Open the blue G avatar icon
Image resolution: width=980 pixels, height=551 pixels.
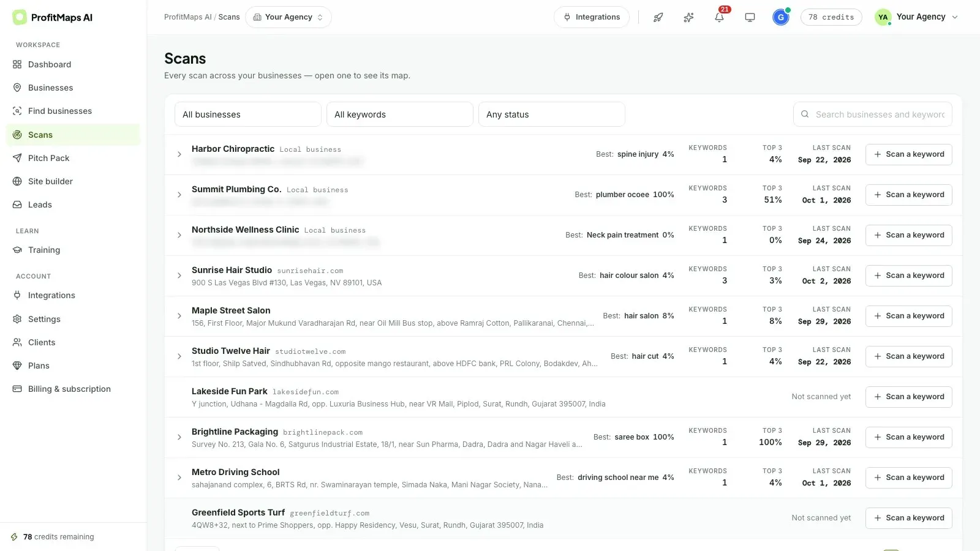(780, 17)
